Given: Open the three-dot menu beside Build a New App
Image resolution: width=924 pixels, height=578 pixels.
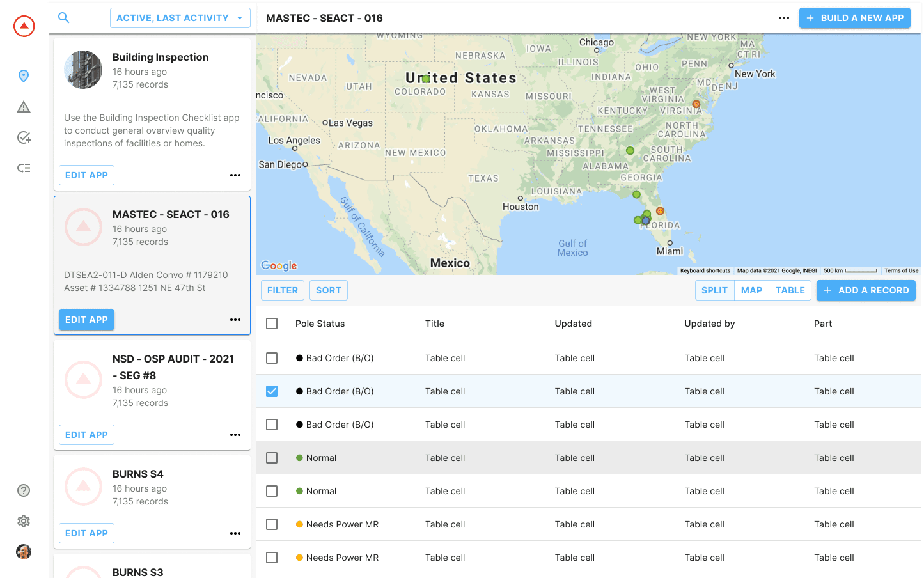Looking at the screenshot, I should point(784,18).
